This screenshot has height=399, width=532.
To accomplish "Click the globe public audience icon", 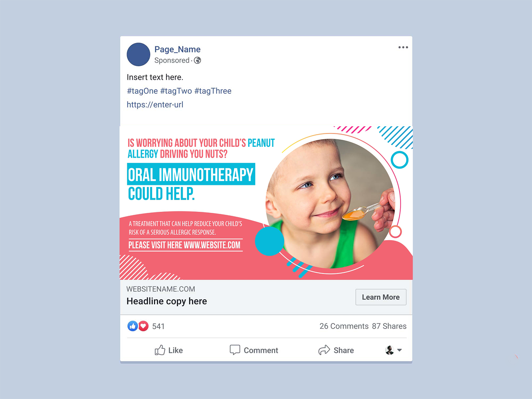I will 198,60.
